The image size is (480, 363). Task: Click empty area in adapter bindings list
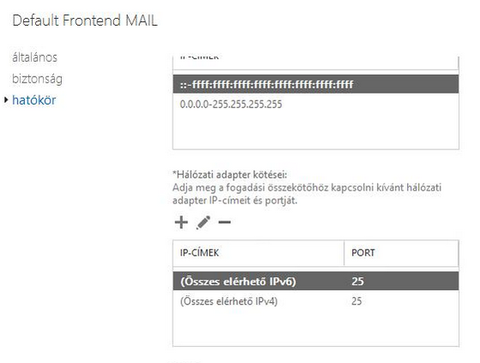point(316,328)
